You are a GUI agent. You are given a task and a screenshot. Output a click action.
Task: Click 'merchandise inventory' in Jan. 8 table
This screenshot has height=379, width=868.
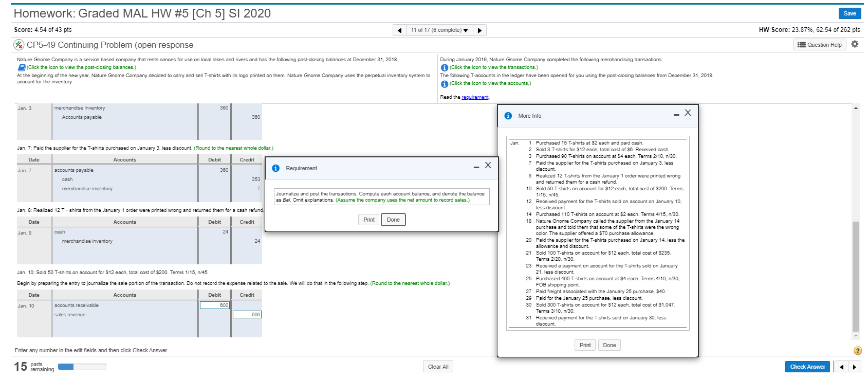pos(87,241)
